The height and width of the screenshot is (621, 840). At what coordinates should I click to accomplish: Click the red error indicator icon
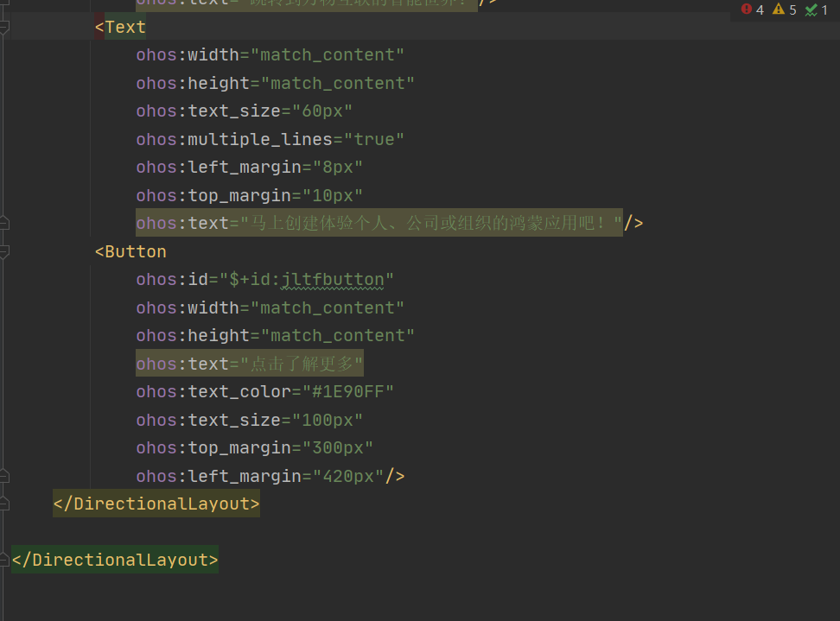(x=746, y=10)
